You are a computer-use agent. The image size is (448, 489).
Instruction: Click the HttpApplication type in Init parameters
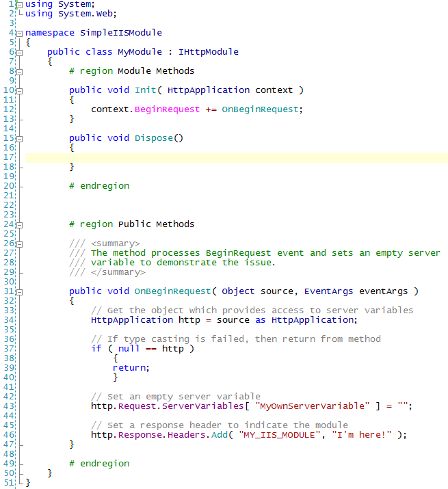[x=209, y=90]
